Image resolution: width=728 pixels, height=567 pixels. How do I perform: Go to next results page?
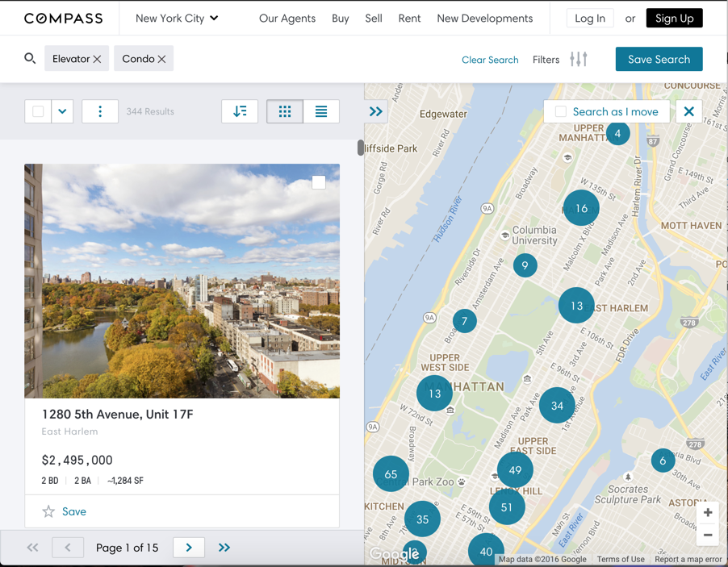pos(189,548)
